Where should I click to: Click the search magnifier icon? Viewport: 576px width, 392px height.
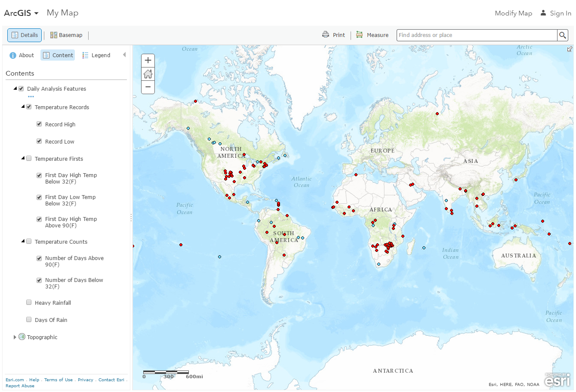(562, 35)
